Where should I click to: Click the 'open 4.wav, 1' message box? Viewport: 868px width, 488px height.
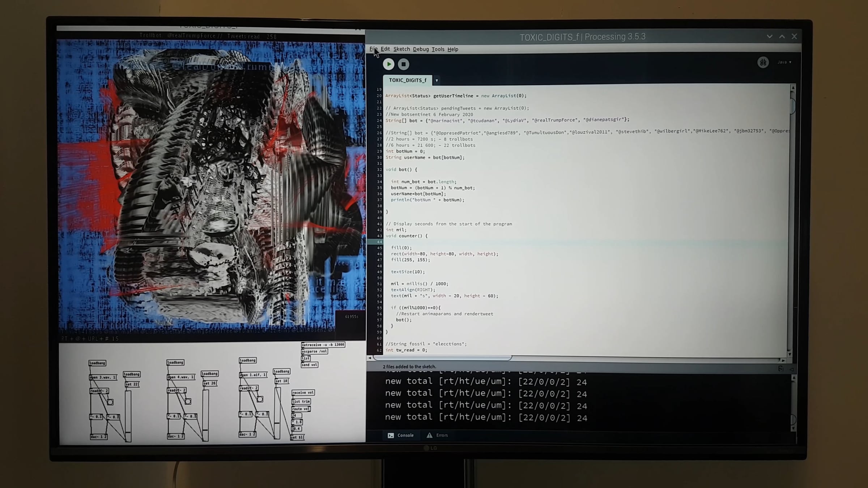181,377
